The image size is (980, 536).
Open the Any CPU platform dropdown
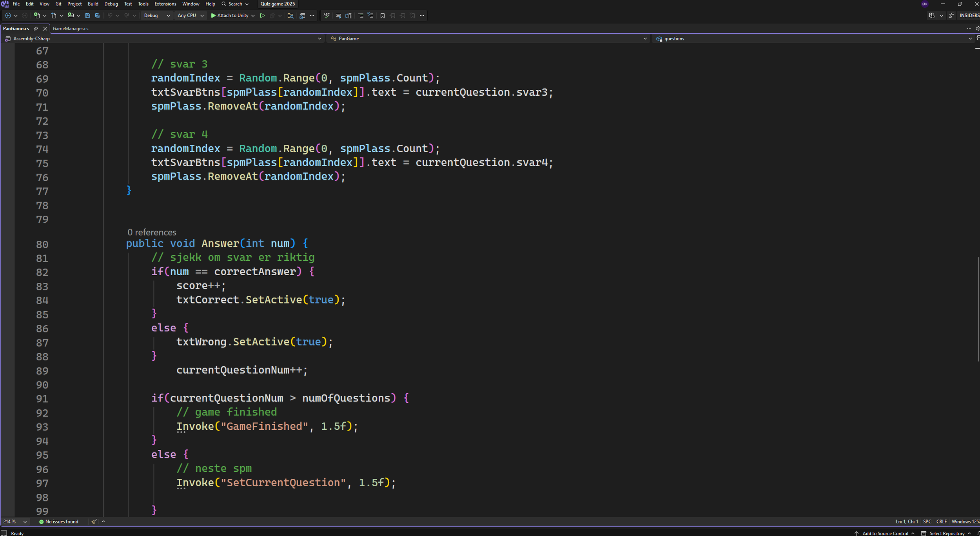click(191, 16)
